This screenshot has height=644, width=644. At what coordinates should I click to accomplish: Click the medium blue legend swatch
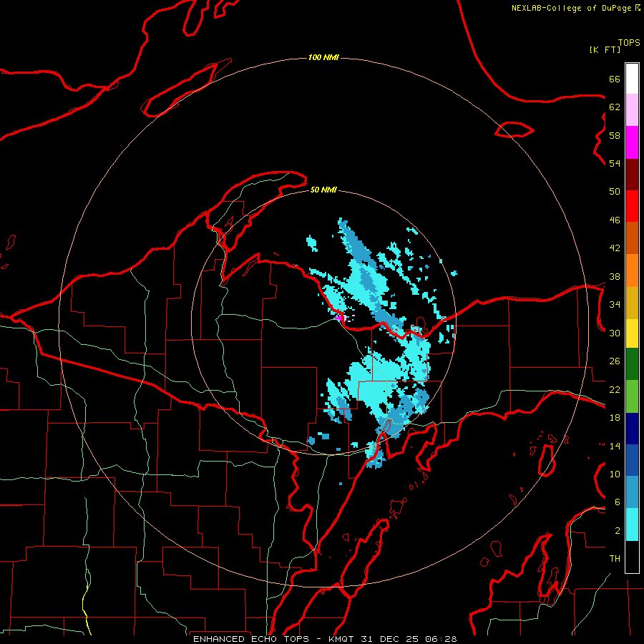pyautogui.click(x=632, y=460)
